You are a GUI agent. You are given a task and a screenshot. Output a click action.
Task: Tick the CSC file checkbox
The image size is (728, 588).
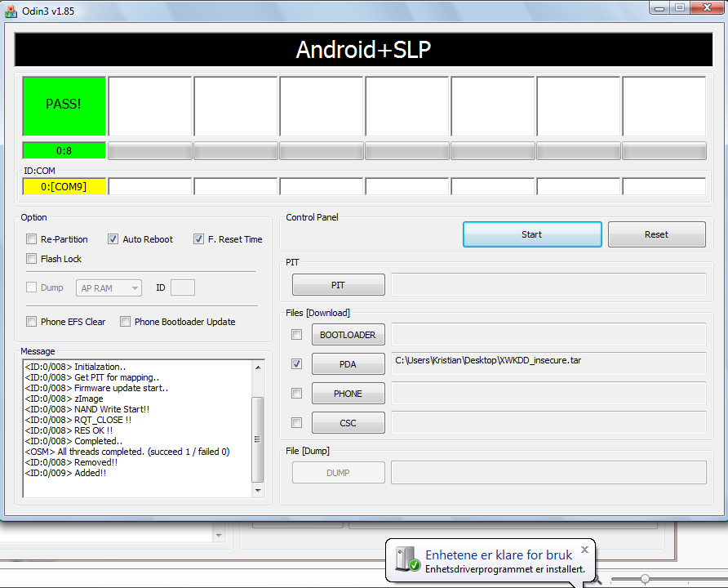pos(297,423)
